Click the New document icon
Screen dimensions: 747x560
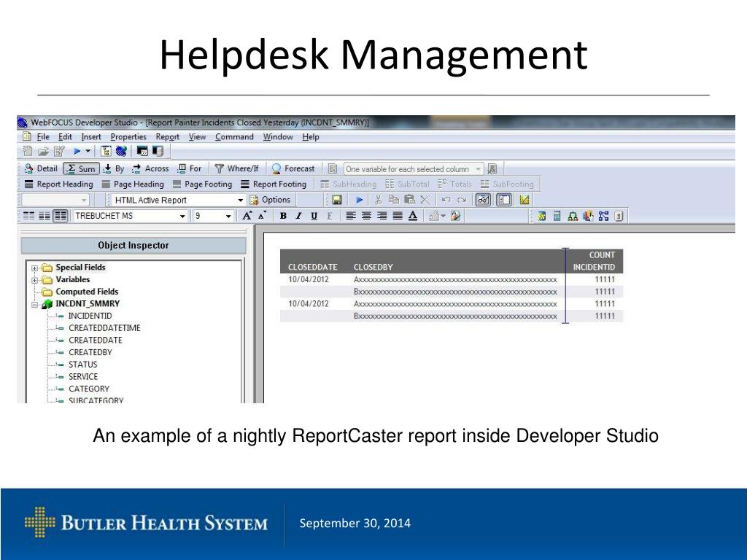click(28, 152)
